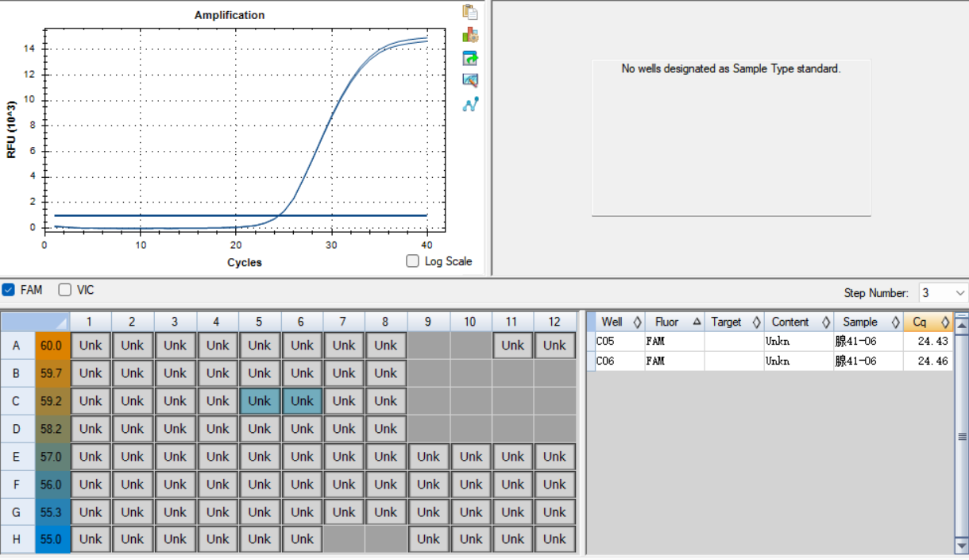Sort results by the Cq column

coord(928,322)
